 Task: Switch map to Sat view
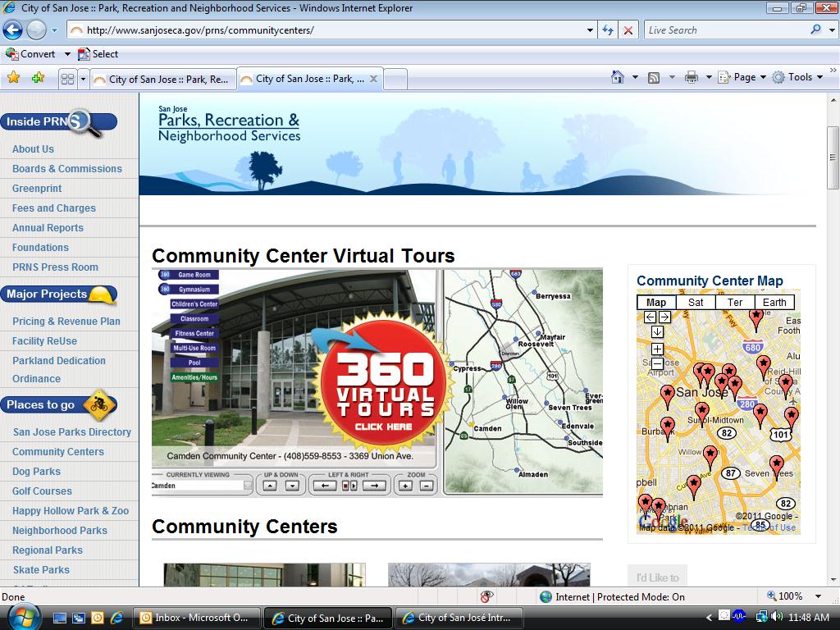(x=696, y=302)
